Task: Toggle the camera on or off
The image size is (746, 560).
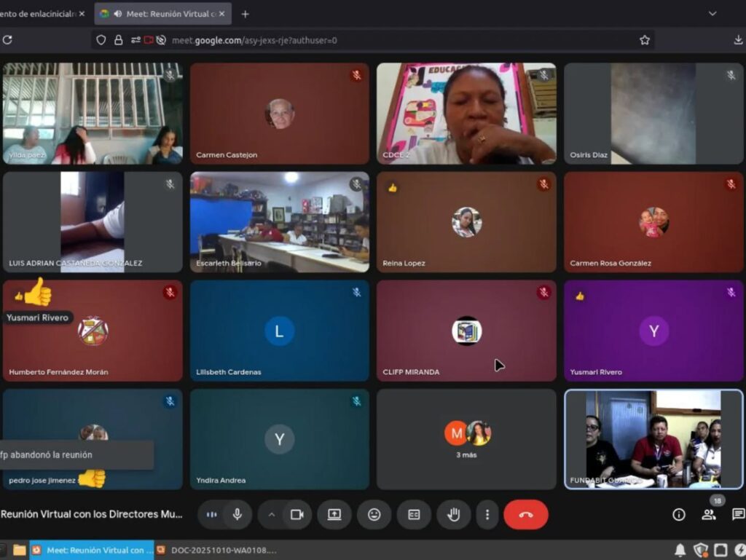Action: (x=297, y=515)
